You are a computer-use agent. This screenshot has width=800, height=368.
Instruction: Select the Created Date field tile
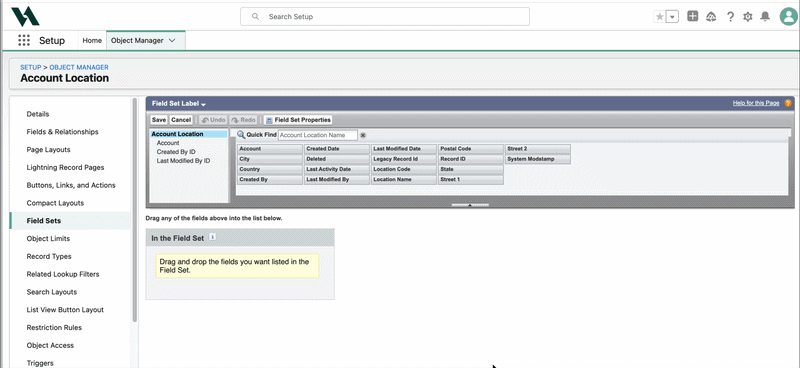pyautogui.click(x=337, y=149)
